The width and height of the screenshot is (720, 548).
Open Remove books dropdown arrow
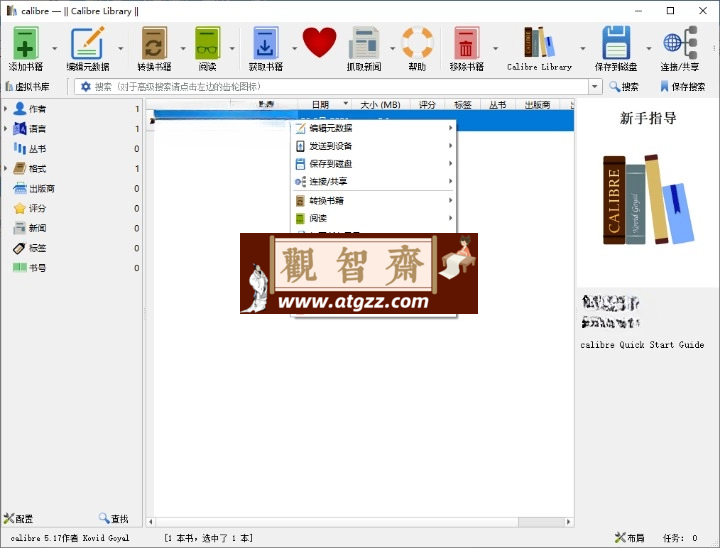coord(495,48)
